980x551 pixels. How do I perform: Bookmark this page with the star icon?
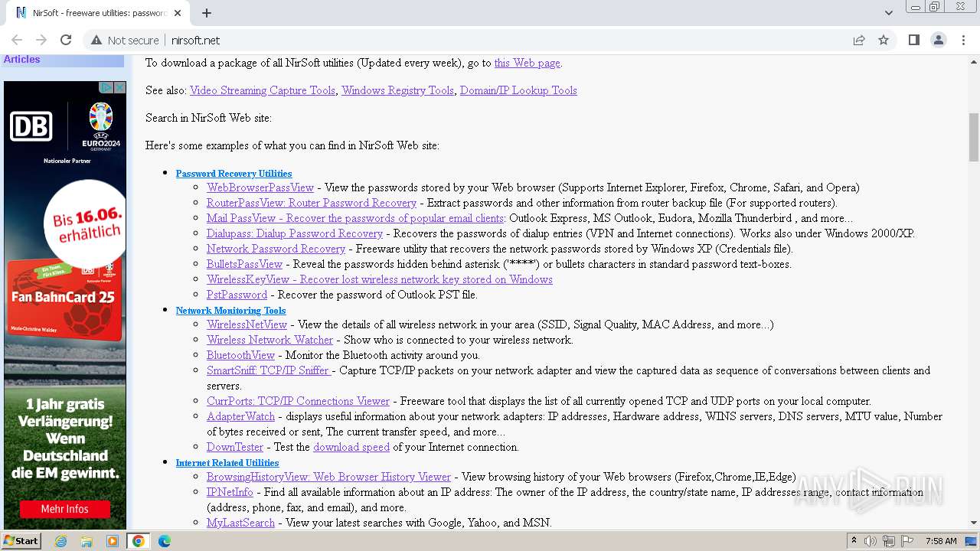884,40
